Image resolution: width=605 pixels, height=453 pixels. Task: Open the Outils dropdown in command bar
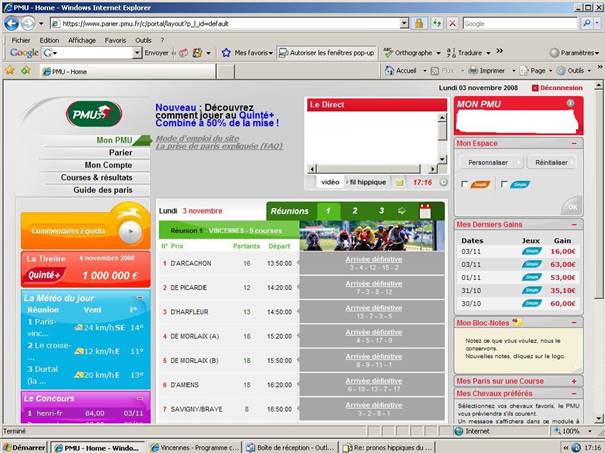tap(589, 71)
